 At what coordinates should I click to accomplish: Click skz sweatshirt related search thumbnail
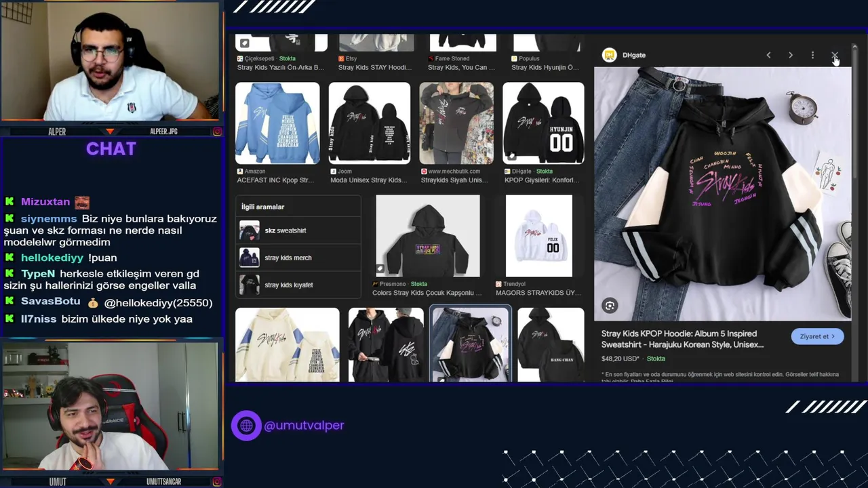[x=249, y=230]
